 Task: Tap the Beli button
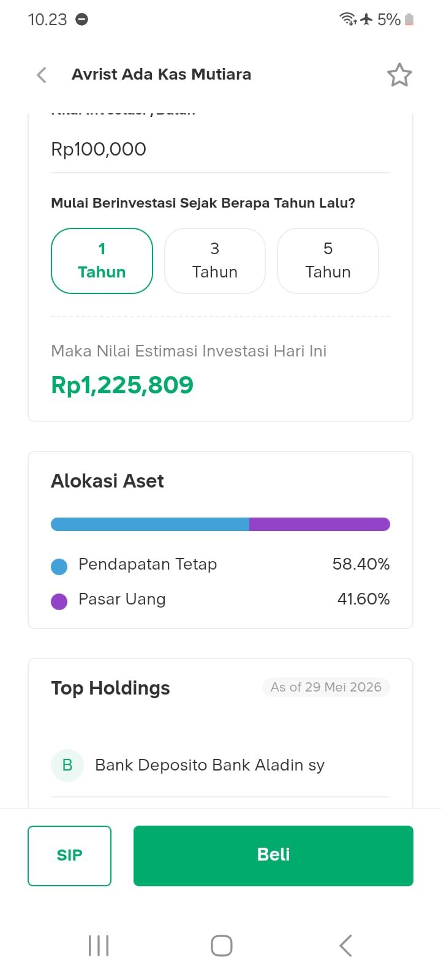coord(273,856)
